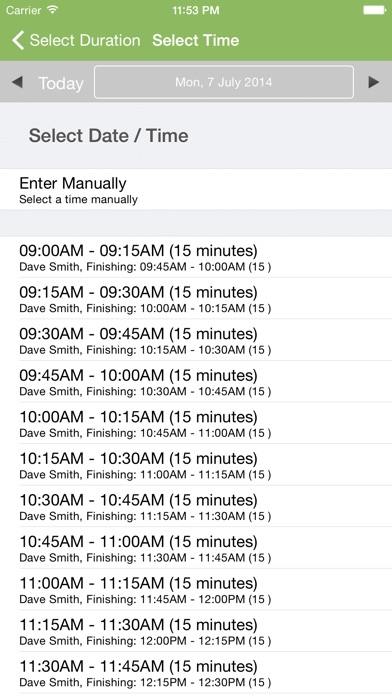Pick the 10:15AM - 10:30AM time slot
The width and height of the screenshot is (392, 696).
[196, 465]
